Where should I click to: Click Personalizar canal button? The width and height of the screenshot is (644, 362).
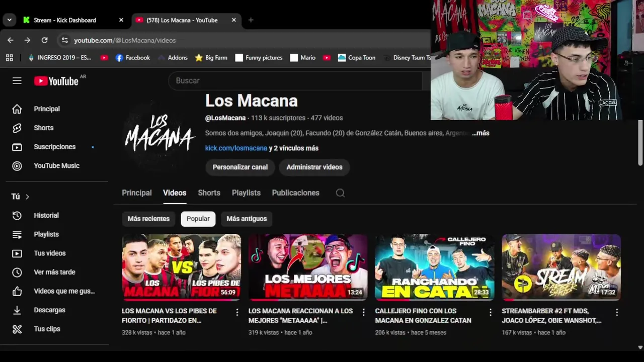point(240,167)
